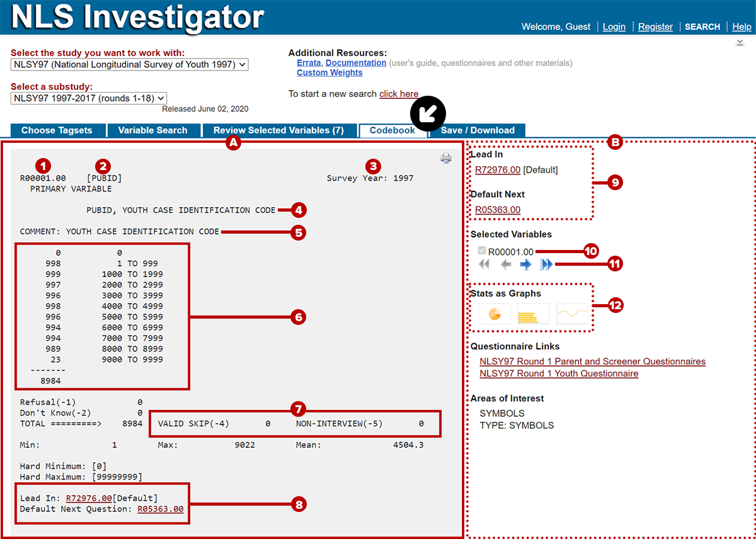The image size is (756, 551).
Task: Jump to the last selected variable
Action: (546, 265)
